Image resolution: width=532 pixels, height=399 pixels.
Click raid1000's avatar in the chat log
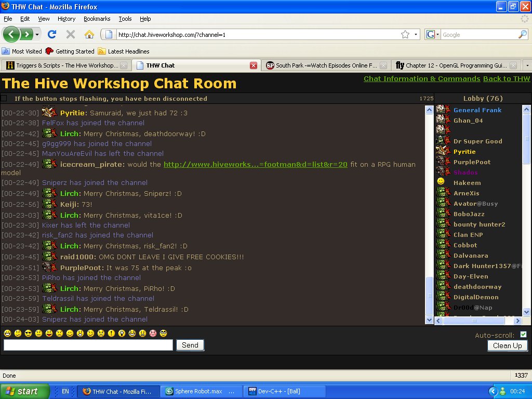pyautogui.click(x=49, y=257)
